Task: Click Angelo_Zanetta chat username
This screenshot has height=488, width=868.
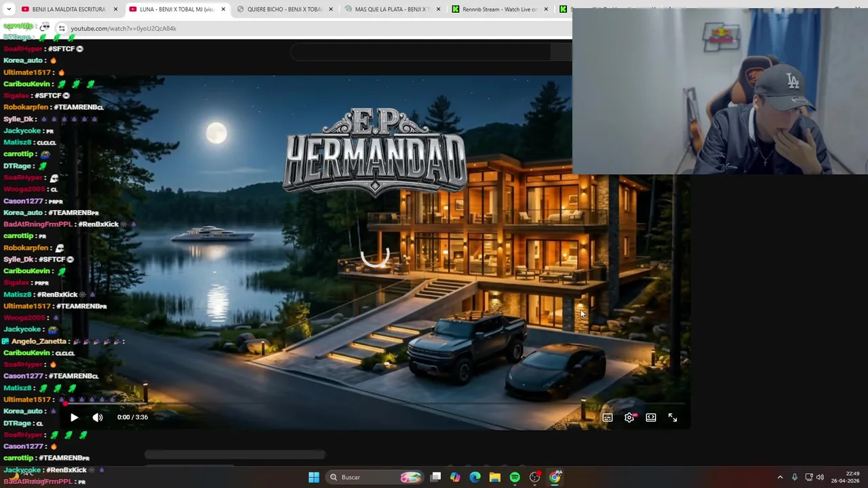Action: (39, 342)
